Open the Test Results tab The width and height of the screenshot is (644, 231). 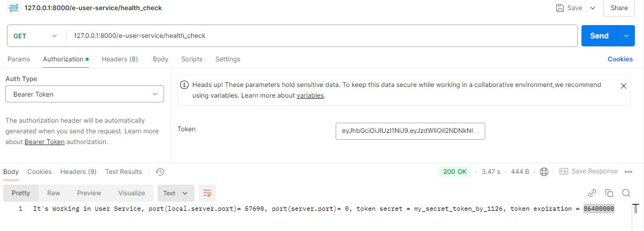pyautogui.click(x=123, y=172)
